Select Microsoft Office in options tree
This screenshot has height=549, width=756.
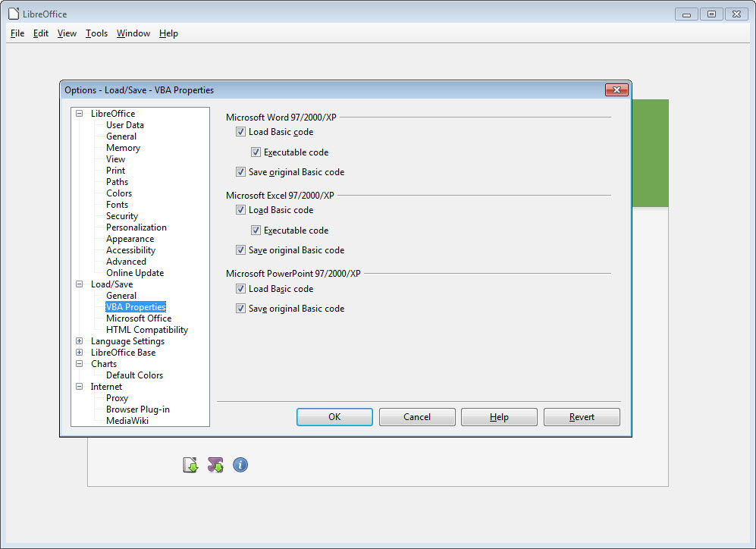139,318
